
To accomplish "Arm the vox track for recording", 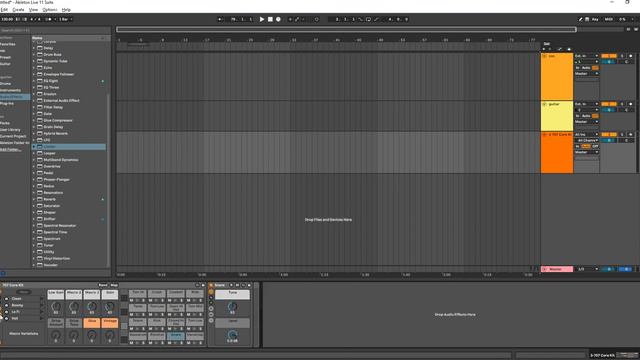I will [631, 56].
